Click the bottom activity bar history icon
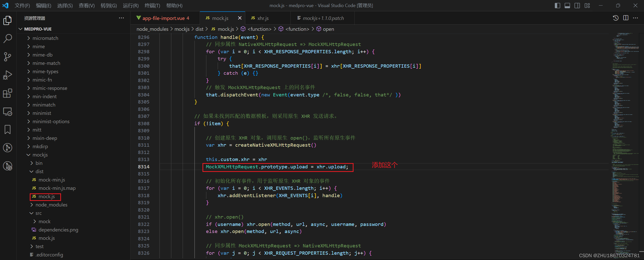The width and height of the screenshot is (644, 260). pos(8,166)
